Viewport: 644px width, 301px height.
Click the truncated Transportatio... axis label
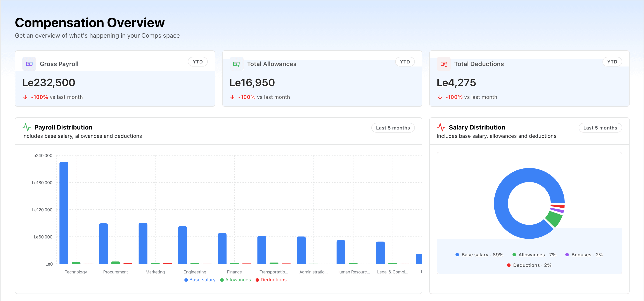coord(274,272)
